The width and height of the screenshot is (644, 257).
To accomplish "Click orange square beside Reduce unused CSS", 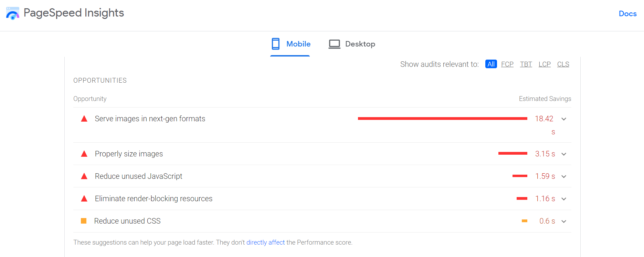I will [x=84, y=221].
